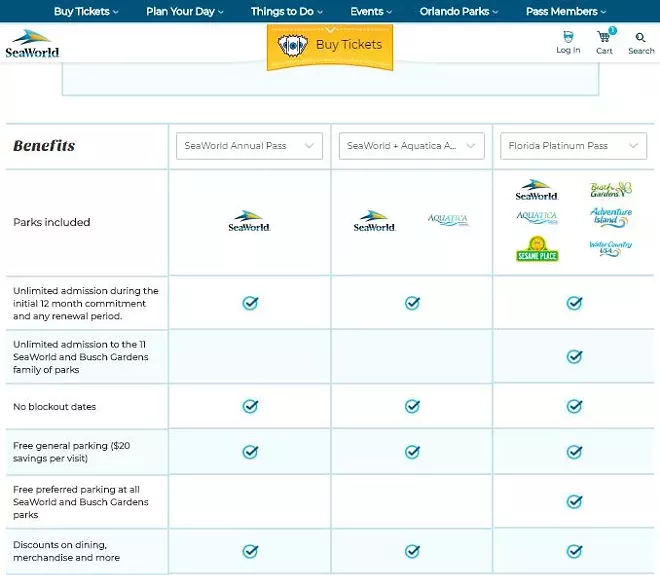Click Busch Gardens logo in Platinum column
The height and width of the screenshot is (575, 660).
[x=611, y=189]
